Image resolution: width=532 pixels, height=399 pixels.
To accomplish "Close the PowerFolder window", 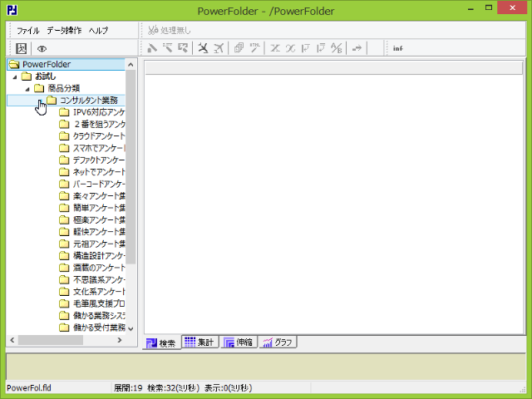I will (512, 7).
